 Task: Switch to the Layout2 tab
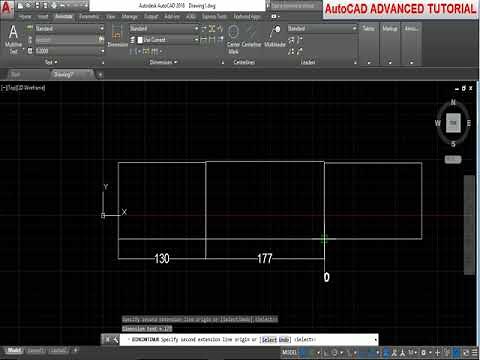pos(58,350)
